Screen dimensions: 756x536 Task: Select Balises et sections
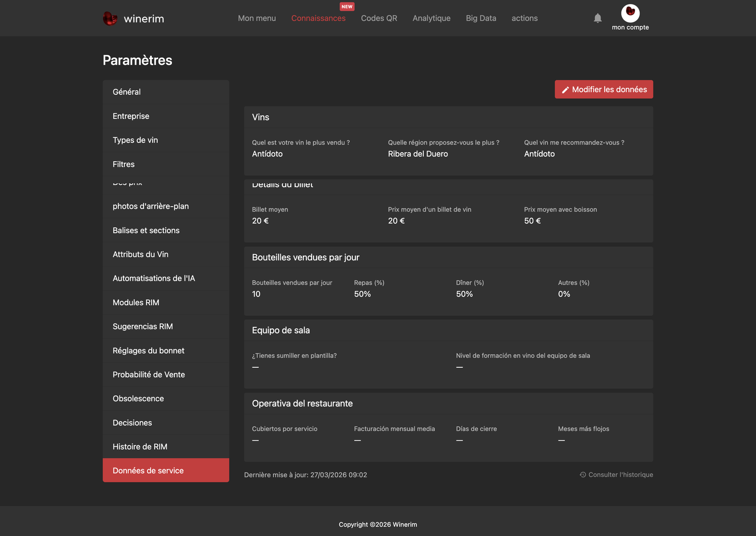(x=166, y=230)
